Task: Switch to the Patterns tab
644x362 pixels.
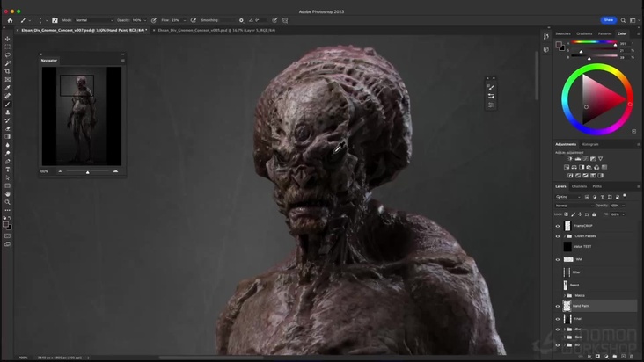Action: pyautogui.click(x=604, y=33)
